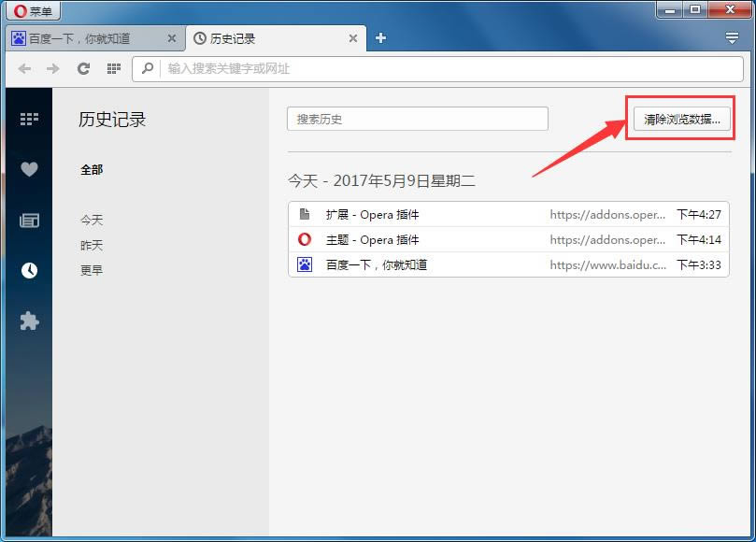Open a new tab with plus button
This screenshot has width=756, height=542.
tap(380, 38)
